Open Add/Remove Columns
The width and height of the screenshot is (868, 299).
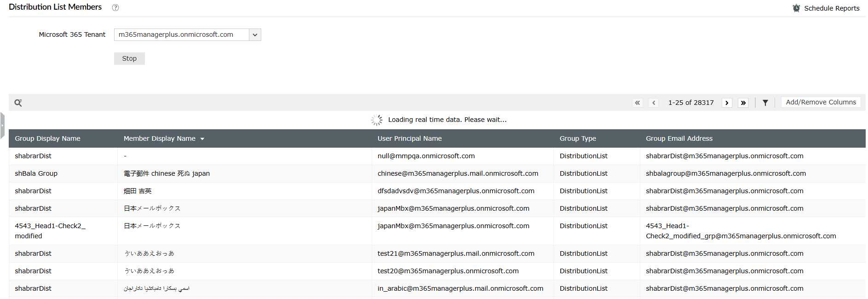[x=821, y=102]
